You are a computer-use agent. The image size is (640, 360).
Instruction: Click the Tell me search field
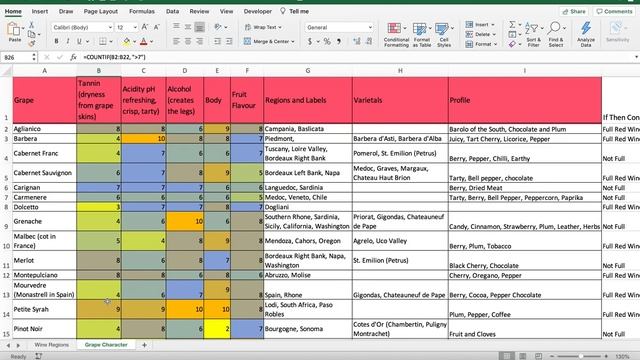[295, 11]
